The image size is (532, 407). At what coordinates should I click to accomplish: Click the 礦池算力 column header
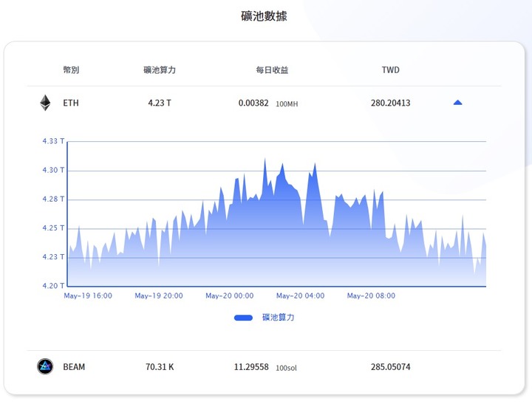(x=160, y=70)
